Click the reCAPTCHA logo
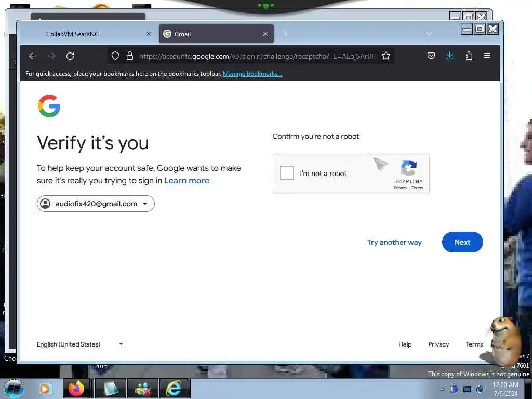Screen dimensions: 532x399 408,168
